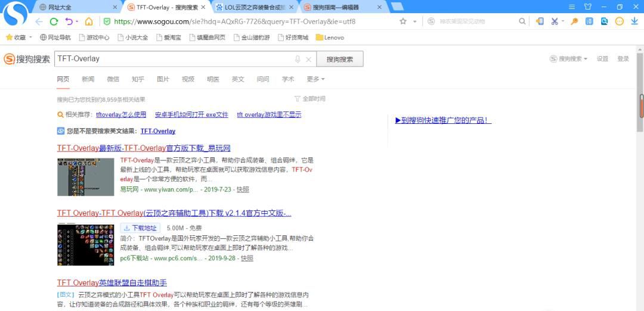
Task: Click the purple undo closed tab icon
Action: [69, 21]
